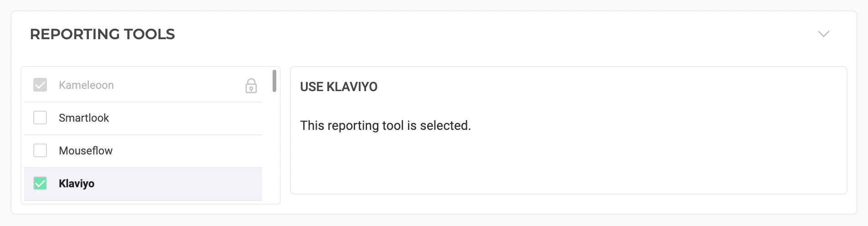The height and width of the screenshot is (226, 868).
Task: Uncheck the Klaviyo checkbox
Action: (x=40, y=184)
